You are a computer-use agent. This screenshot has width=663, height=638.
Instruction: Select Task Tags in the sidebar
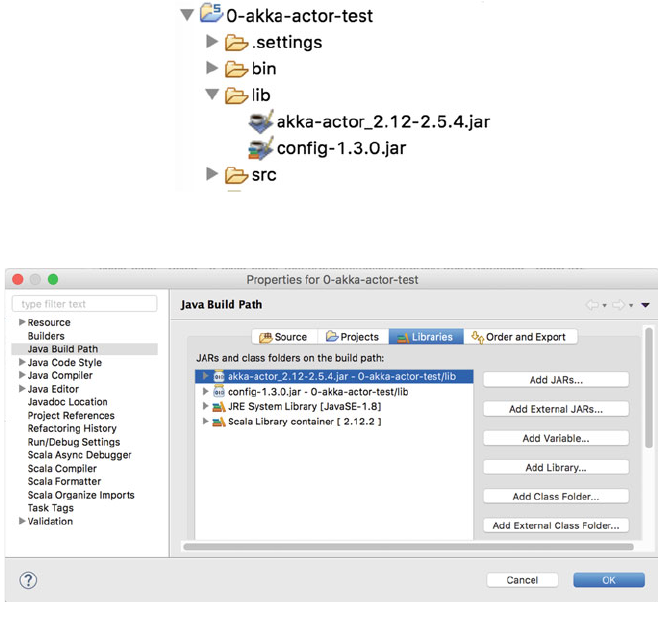[x=51, y=508]
